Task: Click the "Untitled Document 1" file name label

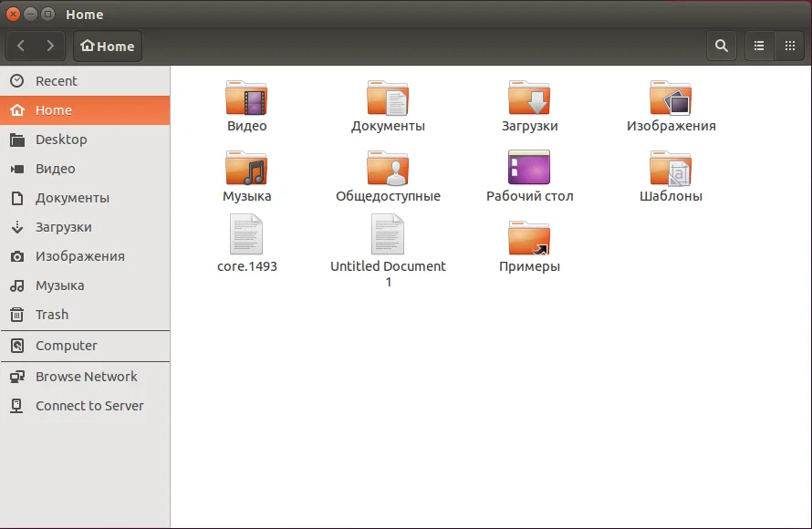Action: (388, 274)
